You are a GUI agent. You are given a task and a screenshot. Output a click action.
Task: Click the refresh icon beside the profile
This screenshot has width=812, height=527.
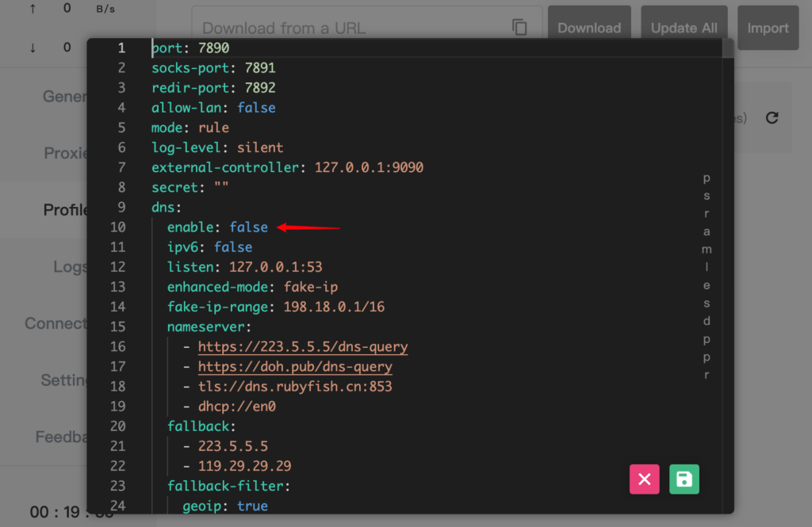click(x=772, y=118)
